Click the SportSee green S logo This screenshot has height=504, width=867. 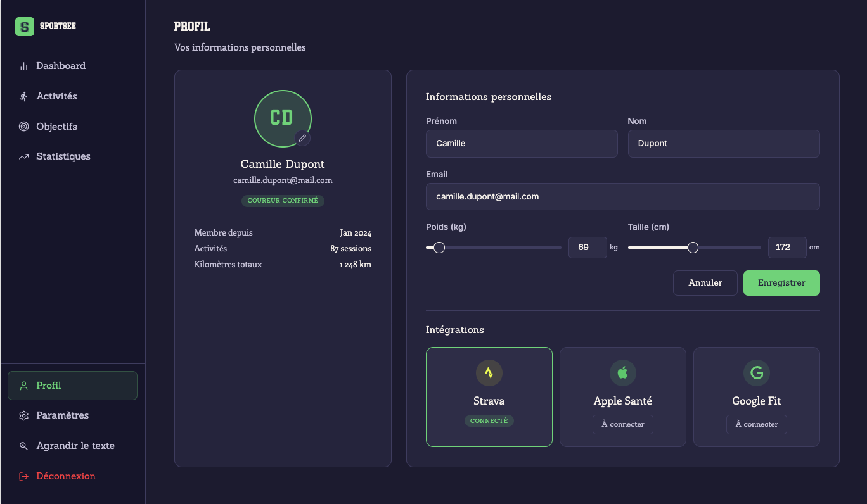pos(24,27)
